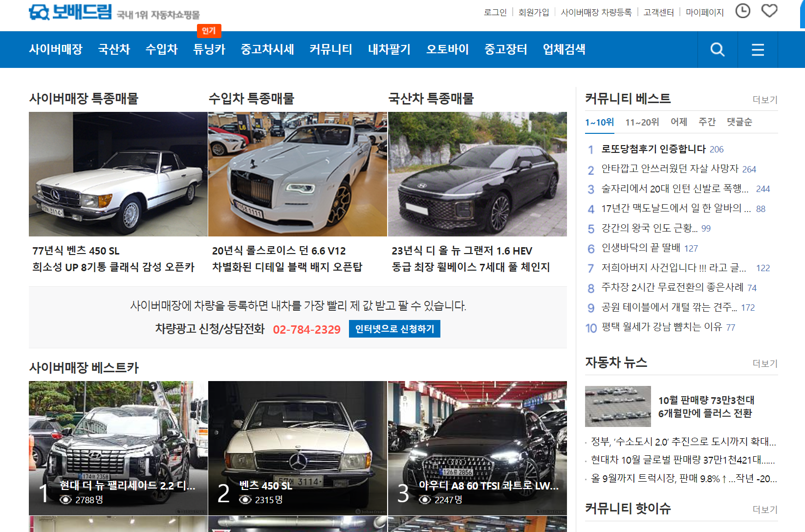Click comment count 206 on lotto post
This screenshot has width=805, height=532.
717,149
